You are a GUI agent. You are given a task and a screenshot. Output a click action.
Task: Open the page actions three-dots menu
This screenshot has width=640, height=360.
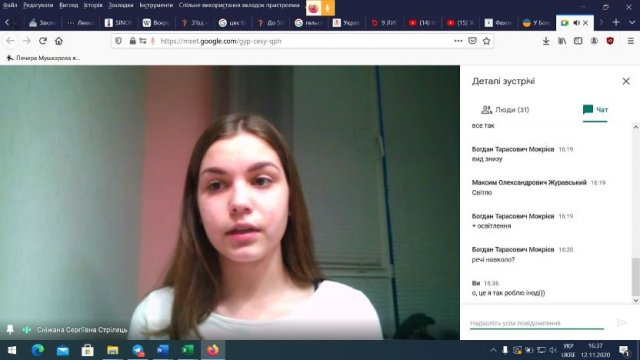458,41
